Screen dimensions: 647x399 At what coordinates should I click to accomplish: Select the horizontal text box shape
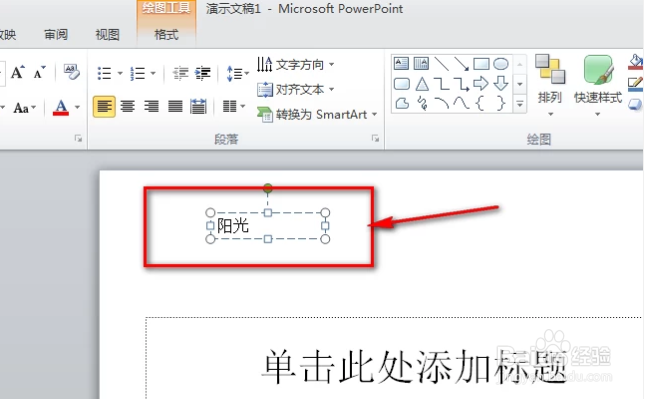pos(401,64)
